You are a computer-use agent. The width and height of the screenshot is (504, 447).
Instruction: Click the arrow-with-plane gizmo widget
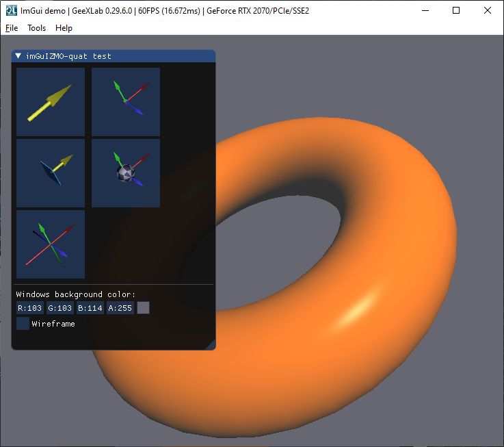pos(51,173)
